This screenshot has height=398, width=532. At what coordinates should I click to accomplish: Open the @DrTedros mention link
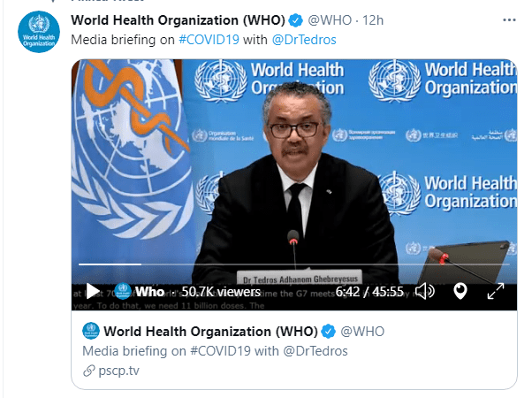pos(304,40)
